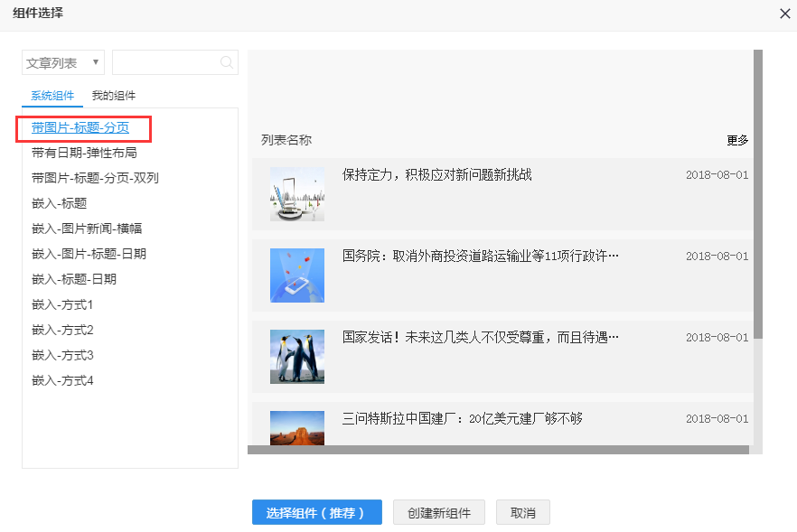This screenshot has height=532, width=797.
Task: Click the 选择组件（推荐） button
Action: [x=316, y=512]
